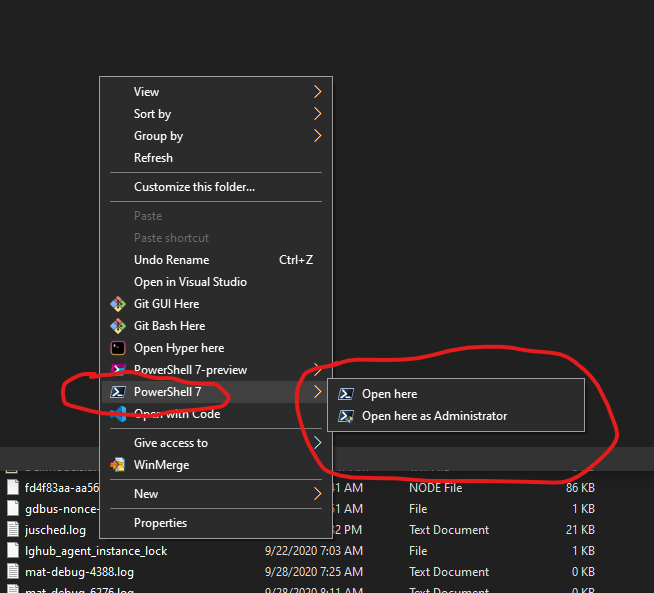Open the View menu entry

pos(216,92)
